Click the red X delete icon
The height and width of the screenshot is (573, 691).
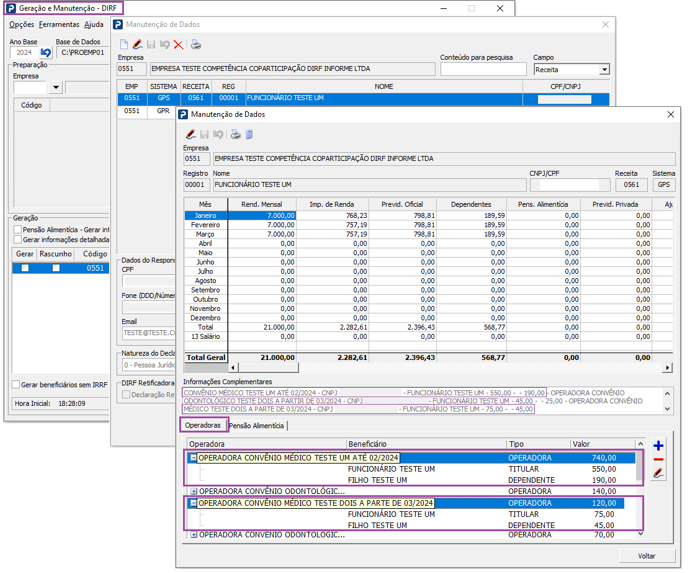tap(178, 45)
